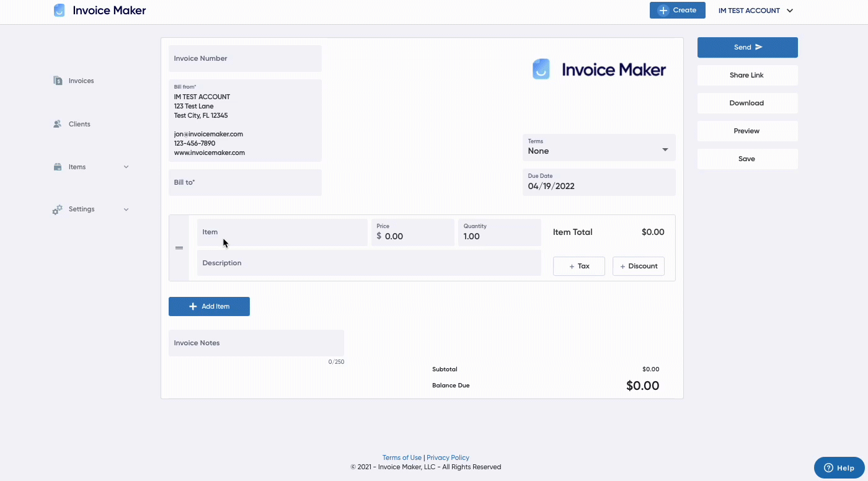Click the Due Date field
The height and width of the screenshot is (481, 868).
coord(599,182)
